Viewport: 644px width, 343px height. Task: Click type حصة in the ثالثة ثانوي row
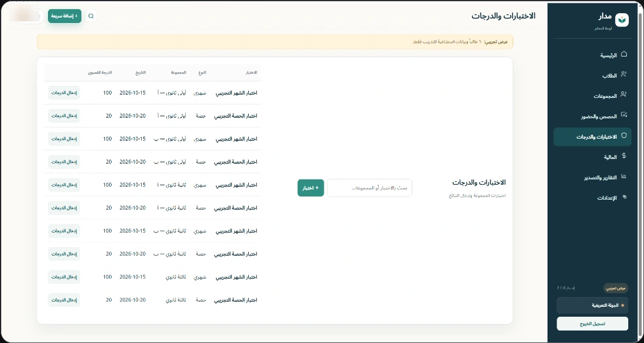click(202, 300)
